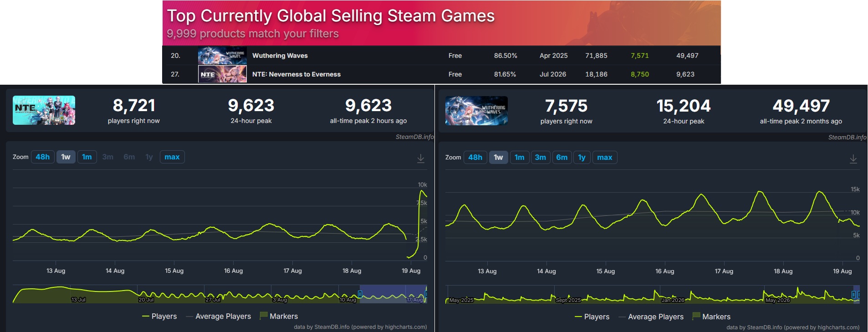Click the Free price in NTE row
868x332 pixels.
pyautogui.click(x=455, y=74)
